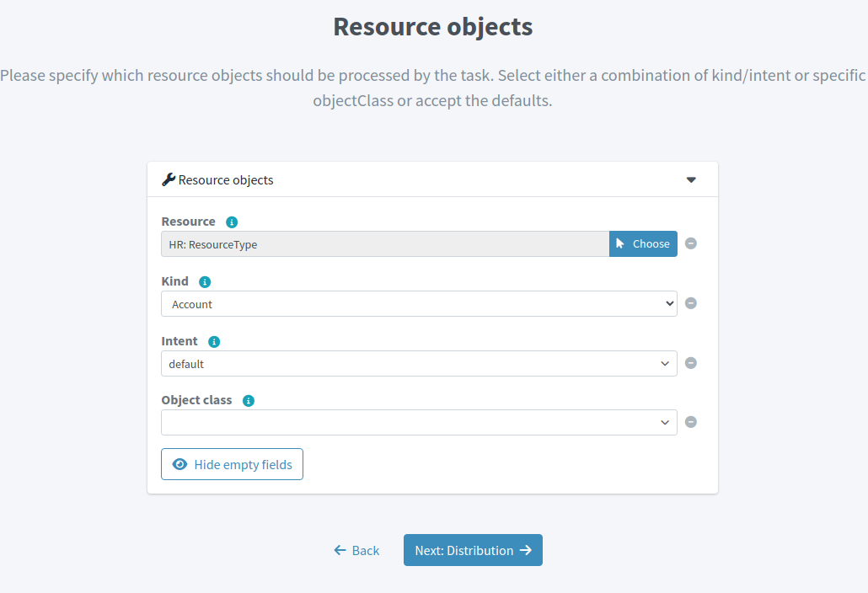This screenshot has width=868, height=593.
Task: Click the wrench icon in panel header
Action: 169,179
